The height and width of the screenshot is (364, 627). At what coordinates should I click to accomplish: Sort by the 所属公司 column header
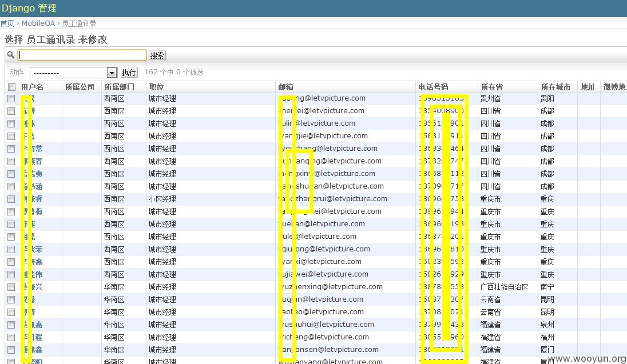(x=80, y=87)
